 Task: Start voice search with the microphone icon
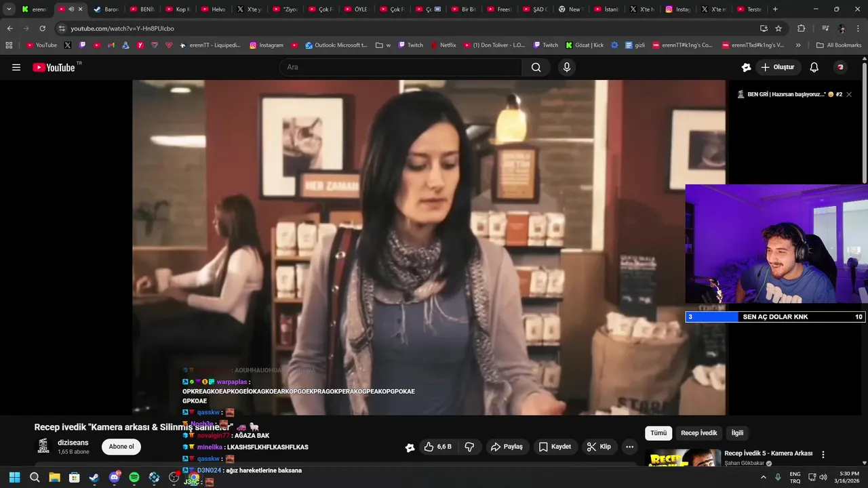567,67
